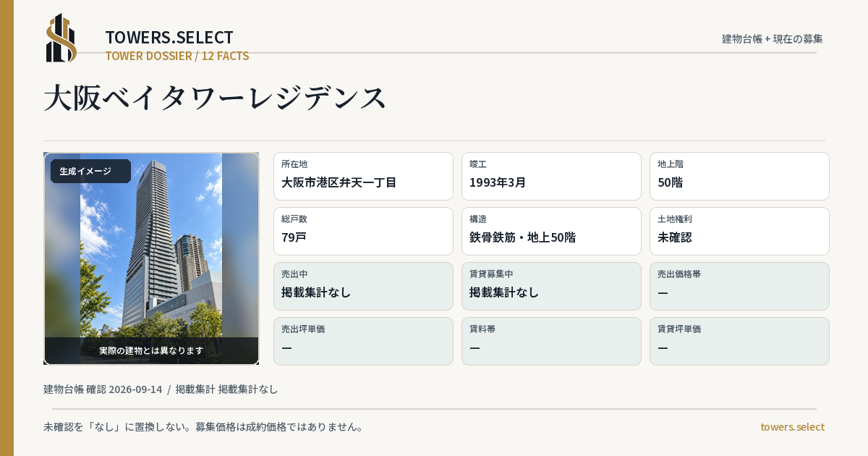Viewport: 868px width, 456px height.
Task: Select the 賃貸坪単価 card
Action: pyautogui.click(x=739, y=341)
